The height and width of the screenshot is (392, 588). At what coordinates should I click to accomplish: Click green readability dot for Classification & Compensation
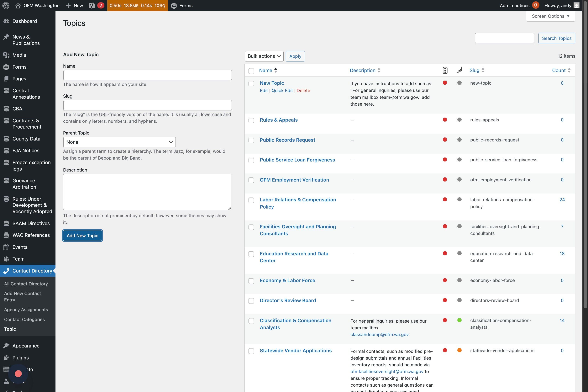point(459,320)
